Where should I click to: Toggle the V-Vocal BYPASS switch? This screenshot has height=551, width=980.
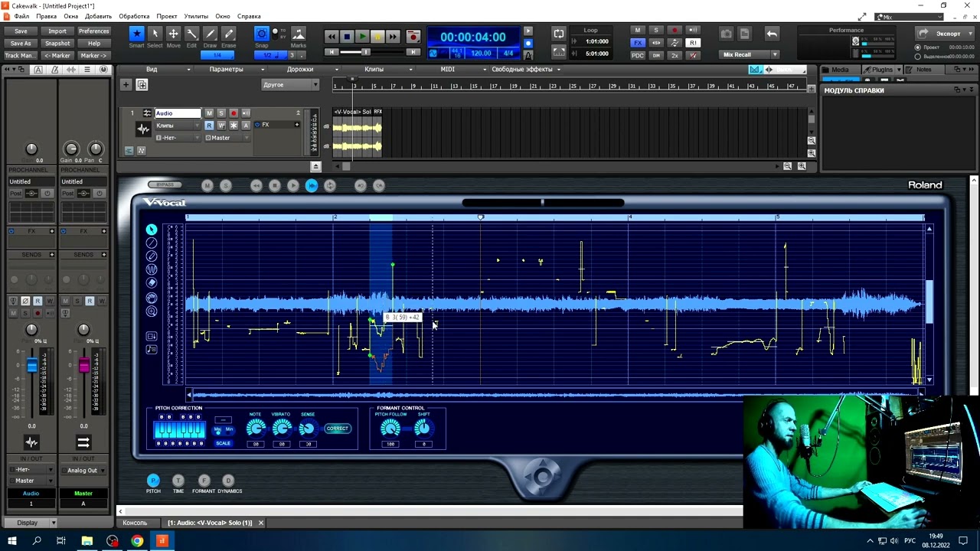tap(165, 185)
